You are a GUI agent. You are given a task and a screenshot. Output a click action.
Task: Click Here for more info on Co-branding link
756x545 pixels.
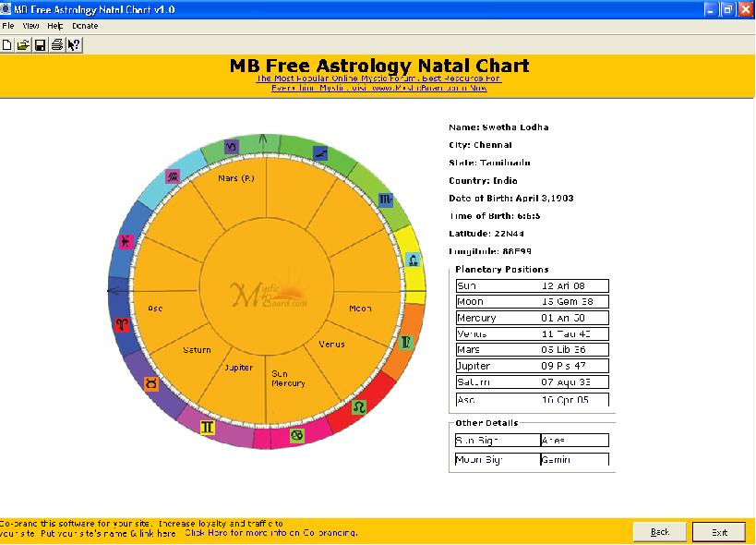271,533
